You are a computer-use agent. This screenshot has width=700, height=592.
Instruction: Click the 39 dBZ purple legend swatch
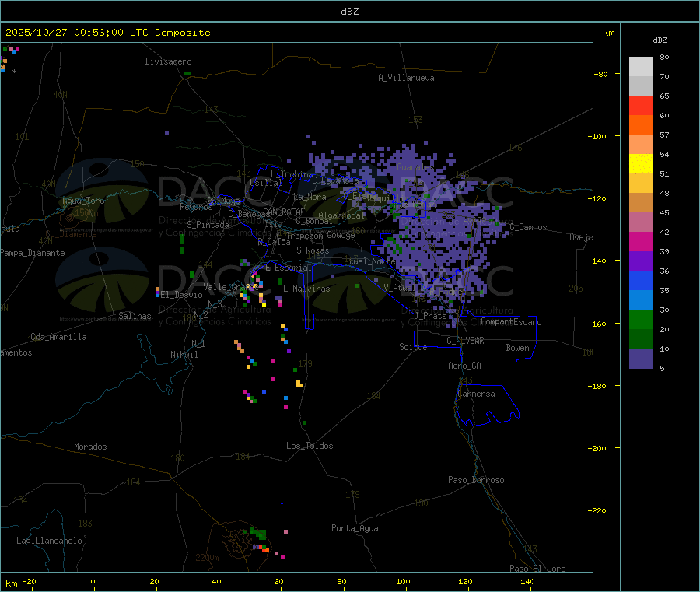pos(641,261)
